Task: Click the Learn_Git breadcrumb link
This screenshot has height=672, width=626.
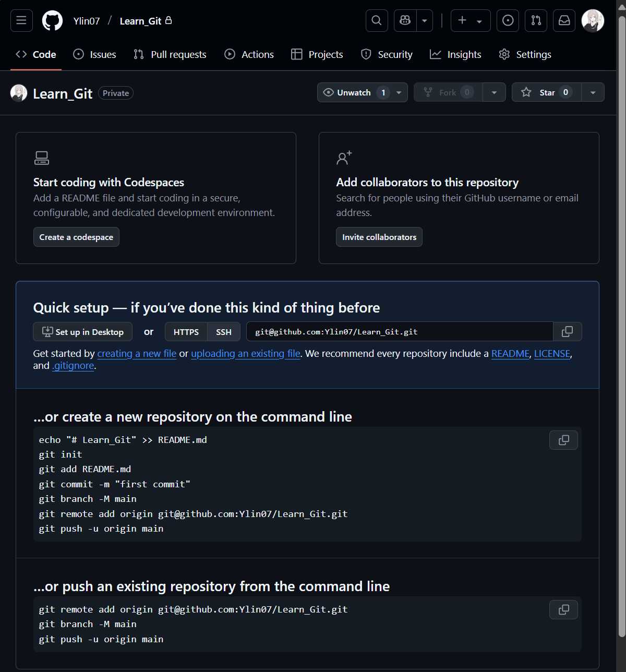Action: click(x=141, y=21)
